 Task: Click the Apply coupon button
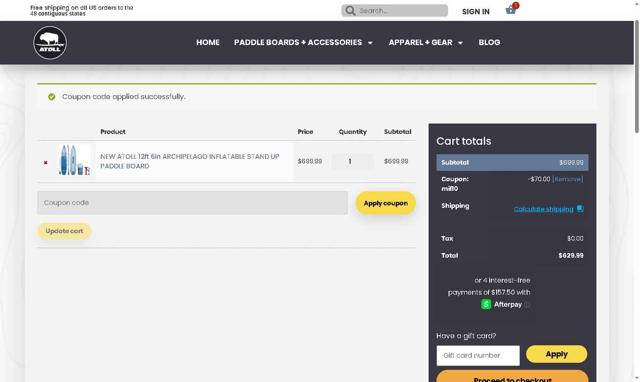385,203
